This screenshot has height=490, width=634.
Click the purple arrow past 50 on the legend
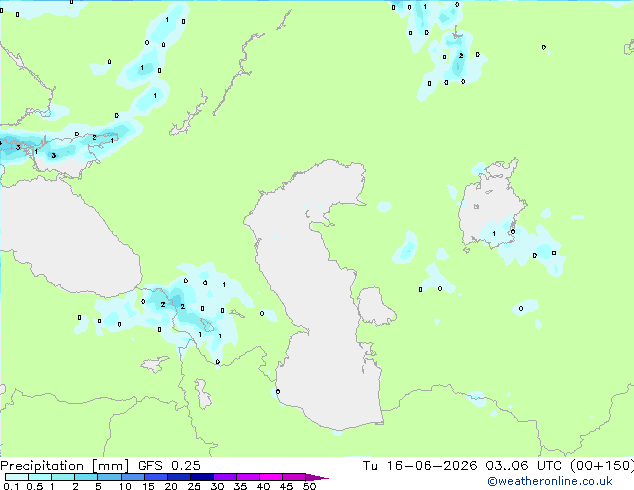317,477
